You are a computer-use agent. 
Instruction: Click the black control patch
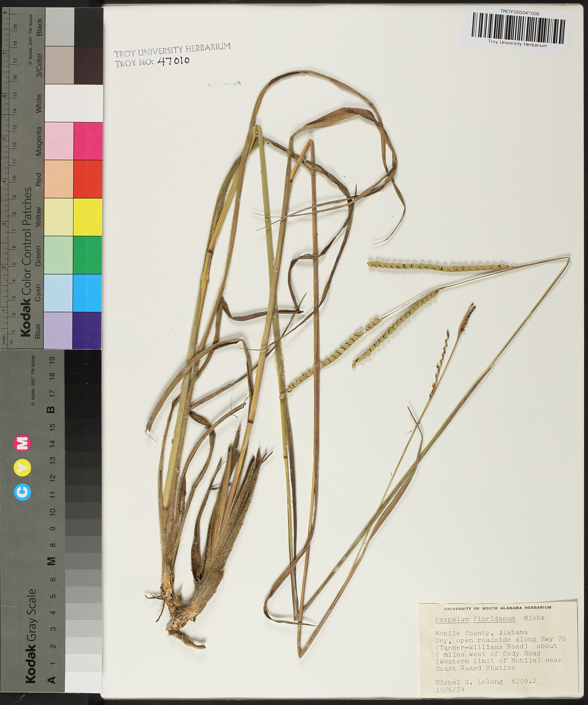click(89, 27)
